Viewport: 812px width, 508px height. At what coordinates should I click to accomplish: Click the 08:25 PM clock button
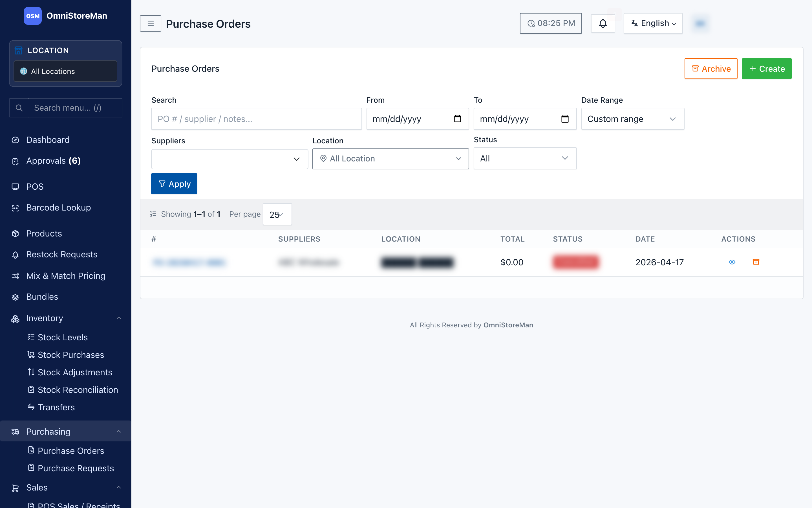551,23
